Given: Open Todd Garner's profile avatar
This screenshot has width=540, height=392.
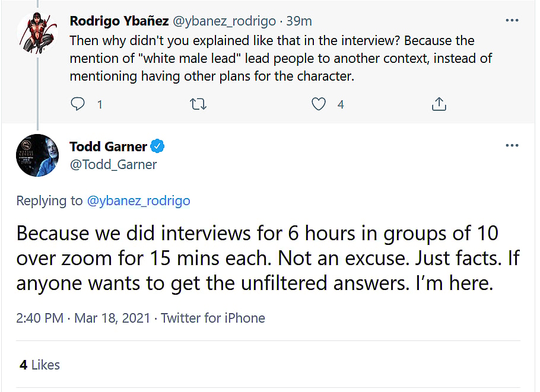Looking at the screenshot, I should [37, 155].
